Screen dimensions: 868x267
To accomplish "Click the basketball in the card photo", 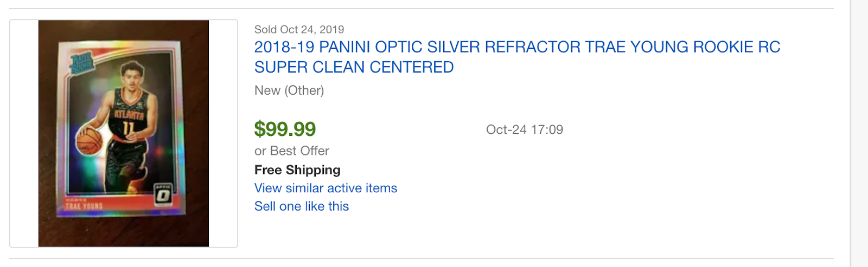I will [x=90, y=141].
